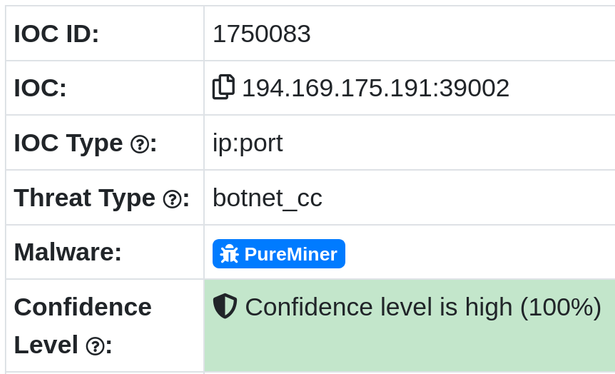
Task: Click the Threat Type label text
Action: point(85,198)
